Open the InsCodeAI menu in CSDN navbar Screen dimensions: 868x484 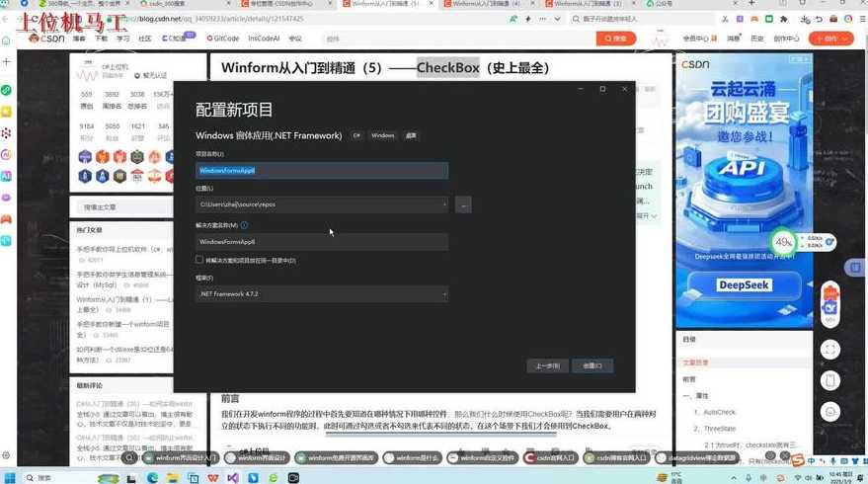coord(264,39)
